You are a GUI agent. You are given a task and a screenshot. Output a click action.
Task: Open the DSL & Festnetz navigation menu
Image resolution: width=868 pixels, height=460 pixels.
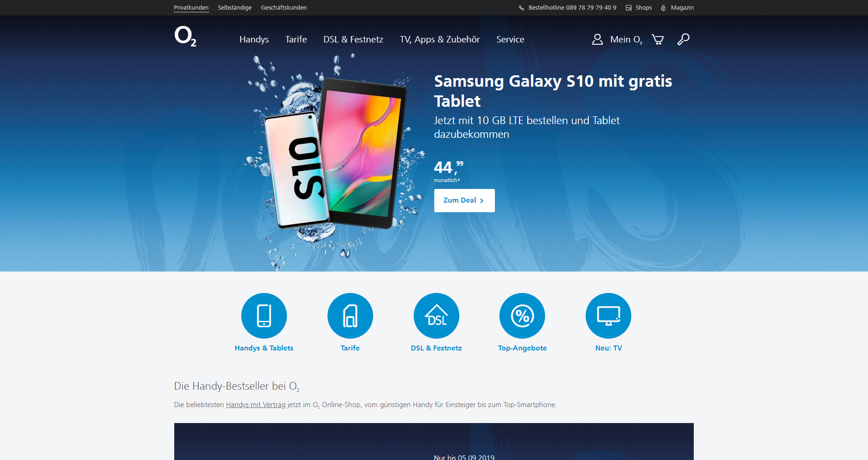coord(353,39)
